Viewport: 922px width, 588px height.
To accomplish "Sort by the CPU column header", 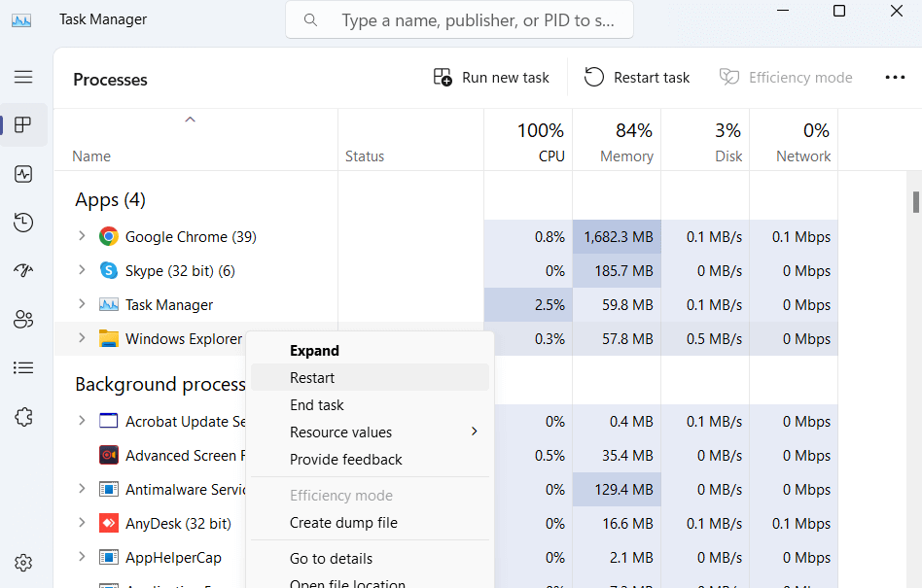I will [529, 140].
